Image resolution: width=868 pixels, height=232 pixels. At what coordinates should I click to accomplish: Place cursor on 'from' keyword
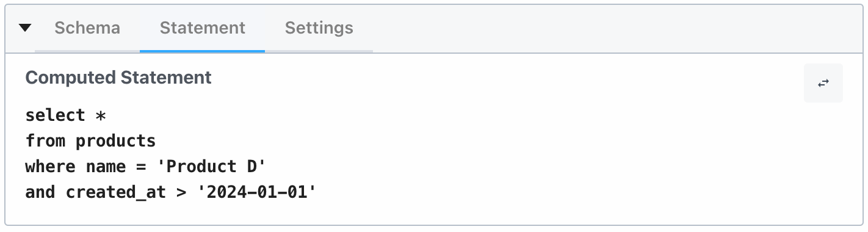click(x=46, y=141)
